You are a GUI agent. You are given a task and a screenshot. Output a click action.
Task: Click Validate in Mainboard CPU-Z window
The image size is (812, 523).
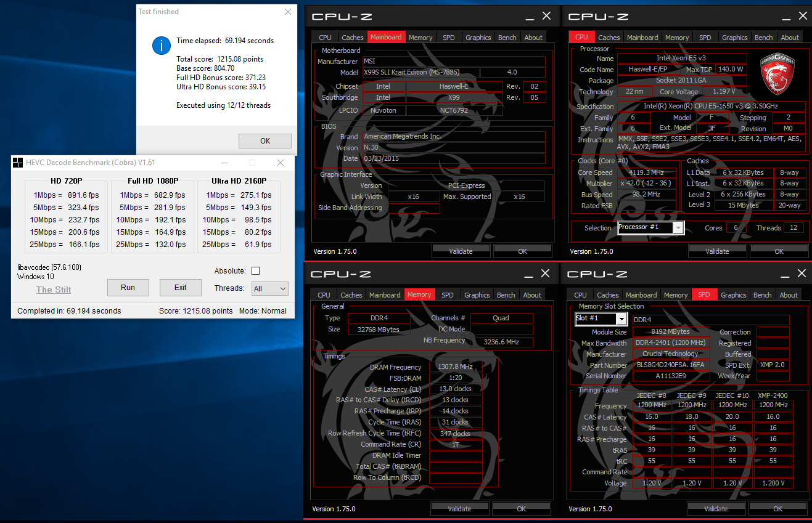461,251
